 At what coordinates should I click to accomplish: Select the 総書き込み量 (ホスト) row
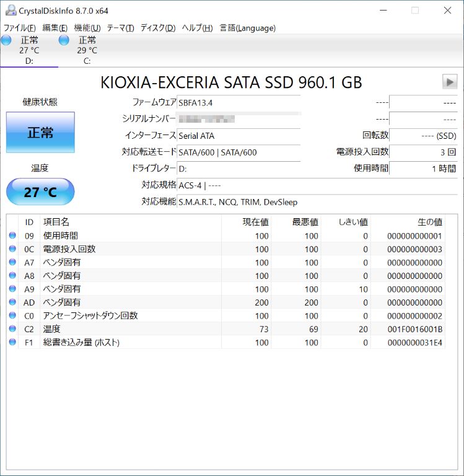225,342
